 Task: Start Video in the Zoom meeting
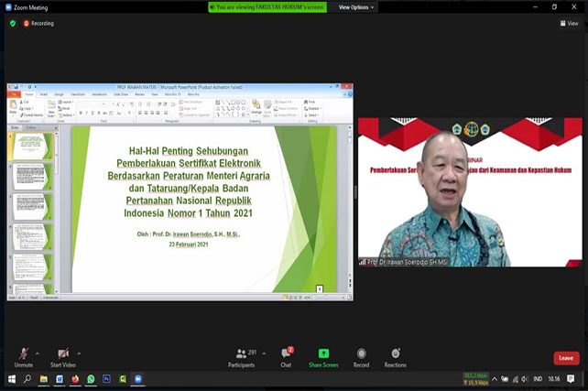point(63,357)
